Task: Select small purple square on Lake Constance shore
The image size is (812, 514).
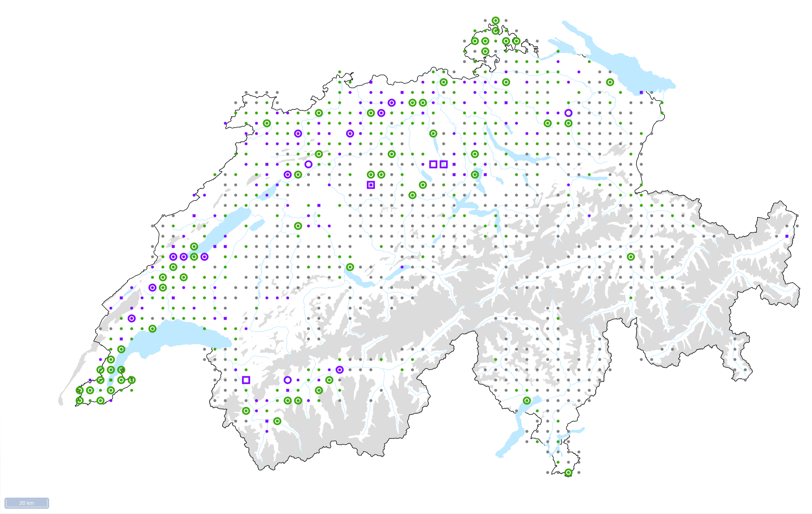Action: click(641, 92)
